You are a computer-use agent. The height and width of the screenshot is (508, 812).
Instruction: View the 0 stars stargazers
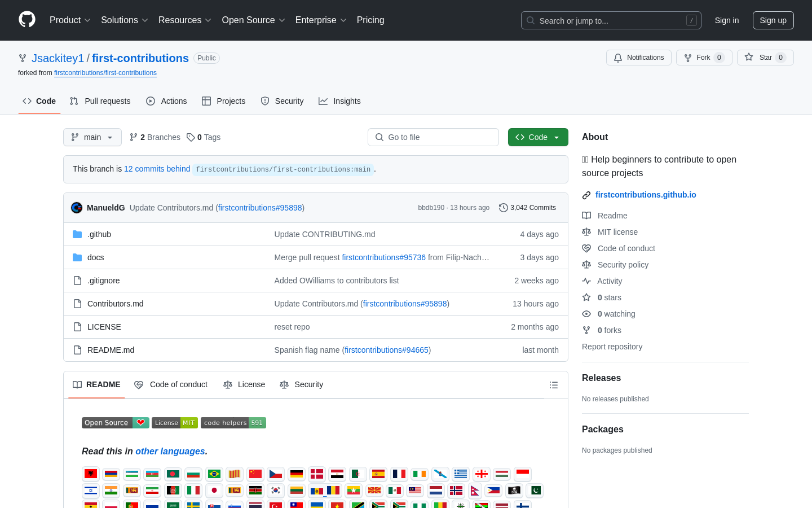[609, 297]
